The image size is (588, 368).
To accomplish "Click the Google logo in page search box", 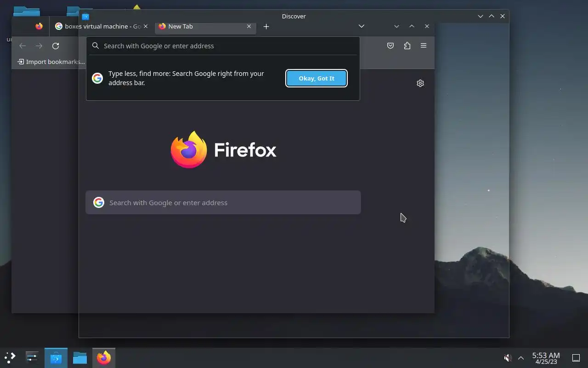I will (x=99, y=202).
